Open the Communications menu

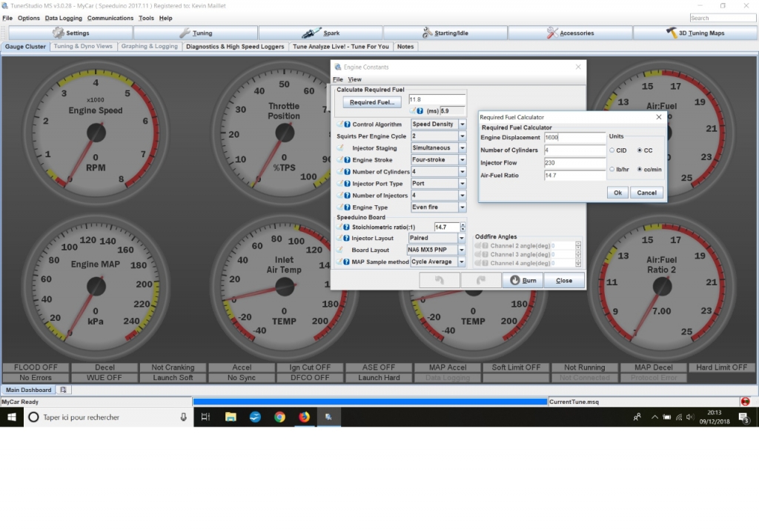110,18
